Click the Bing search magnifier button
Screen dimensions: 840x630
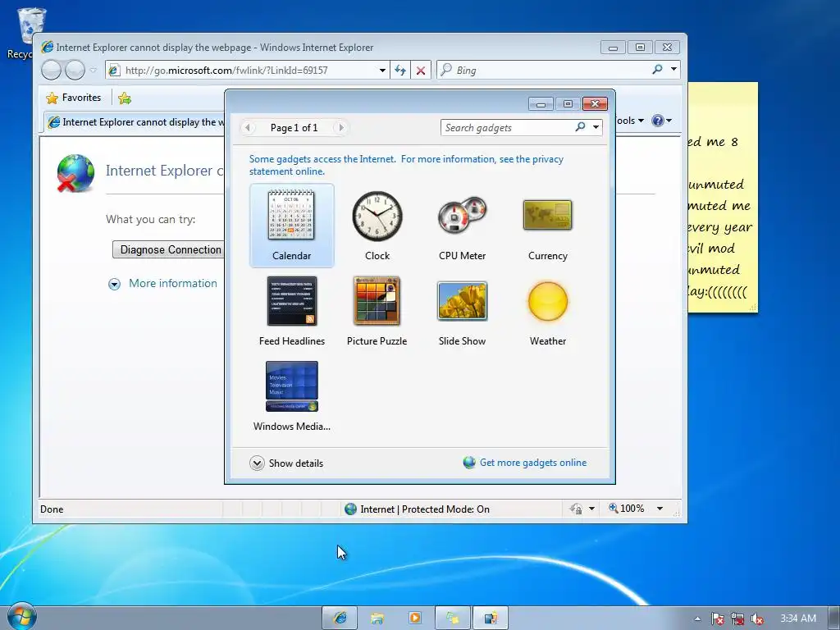(x=657, y=69)
